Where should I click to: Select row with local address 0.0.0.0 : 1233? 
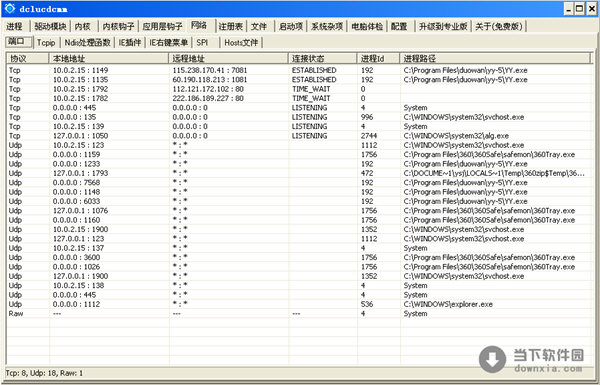point(300,164)
